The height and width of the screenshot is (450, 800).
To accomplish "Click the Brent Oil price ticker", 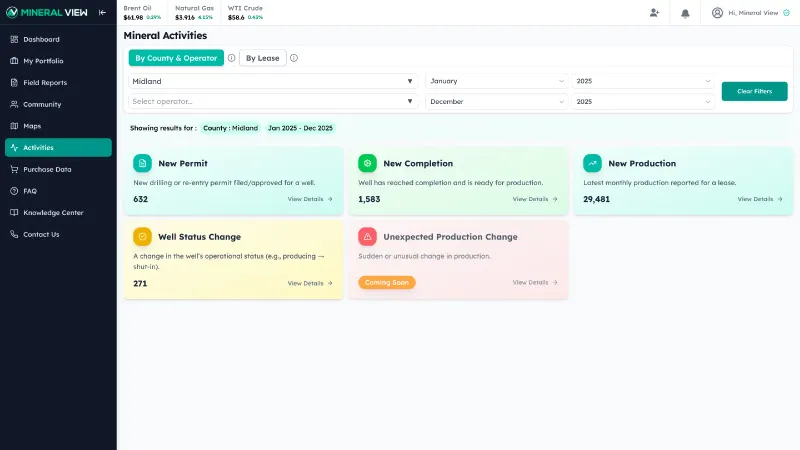I will point(142,13).
